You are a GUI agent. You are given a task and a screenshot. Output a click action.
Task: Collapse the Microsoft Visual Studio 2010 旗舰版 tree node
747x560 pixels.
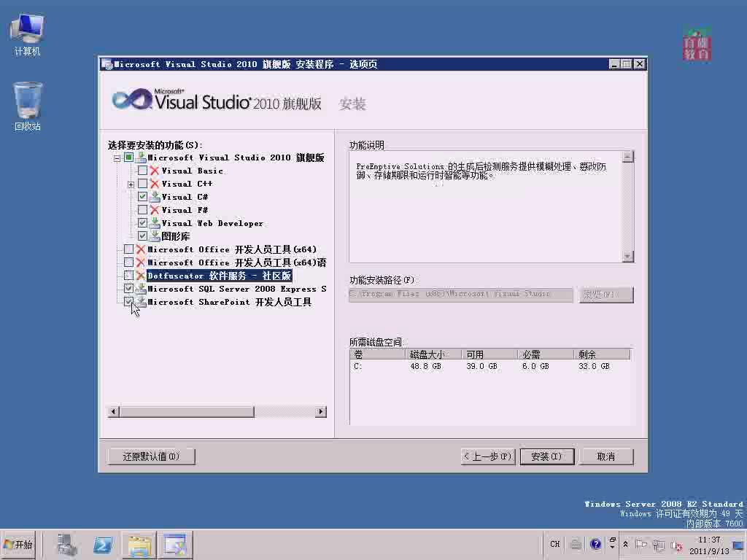pyautogui.click(x=117, y=158)
